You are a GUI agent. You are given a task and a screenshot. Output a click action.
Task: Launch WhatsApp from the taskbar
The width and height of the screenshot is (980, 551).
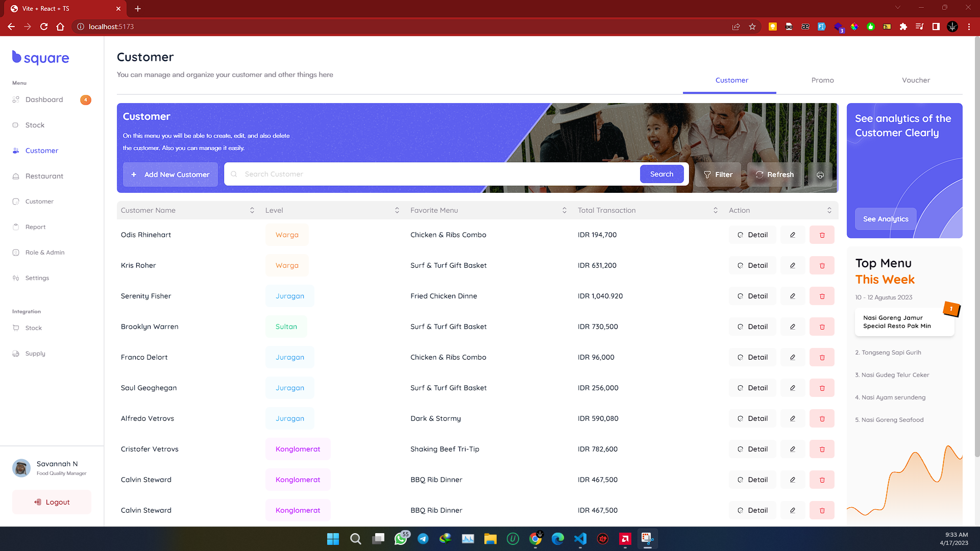(x=400, y=539)
